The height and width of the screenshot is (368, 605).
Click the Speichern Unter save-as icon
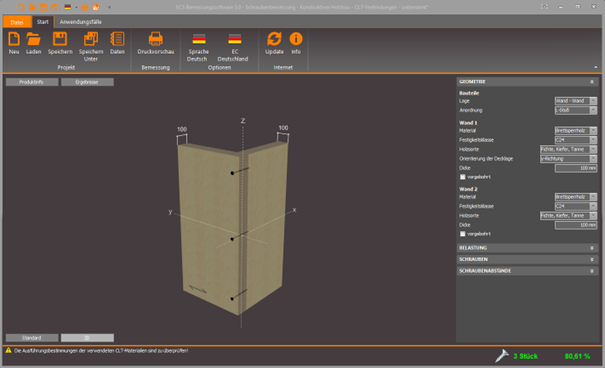[x=91, y=39]
